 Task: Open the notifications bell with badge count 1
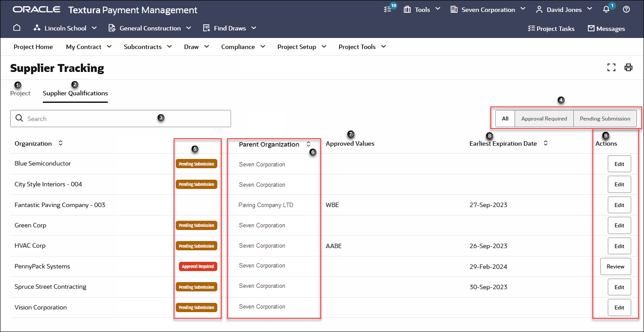[x=606, y=9]
